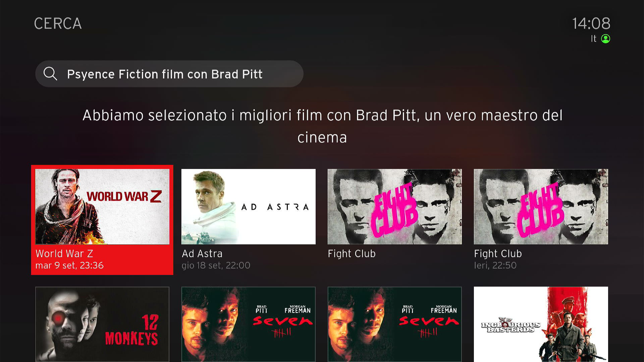Click the Brad Pitt results headline text
The image size is (644, 362).
point(322,126)
